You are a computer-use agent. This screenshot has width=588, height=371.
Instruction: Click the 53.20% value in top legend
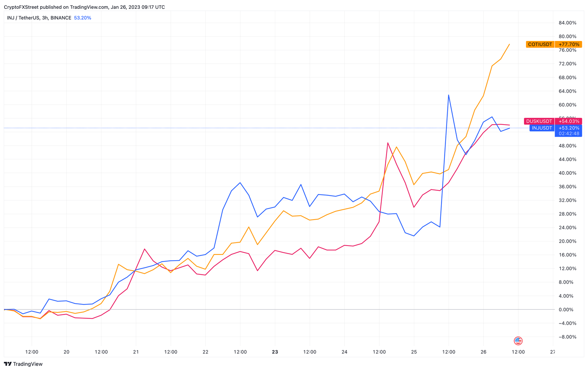pos(82,18)
